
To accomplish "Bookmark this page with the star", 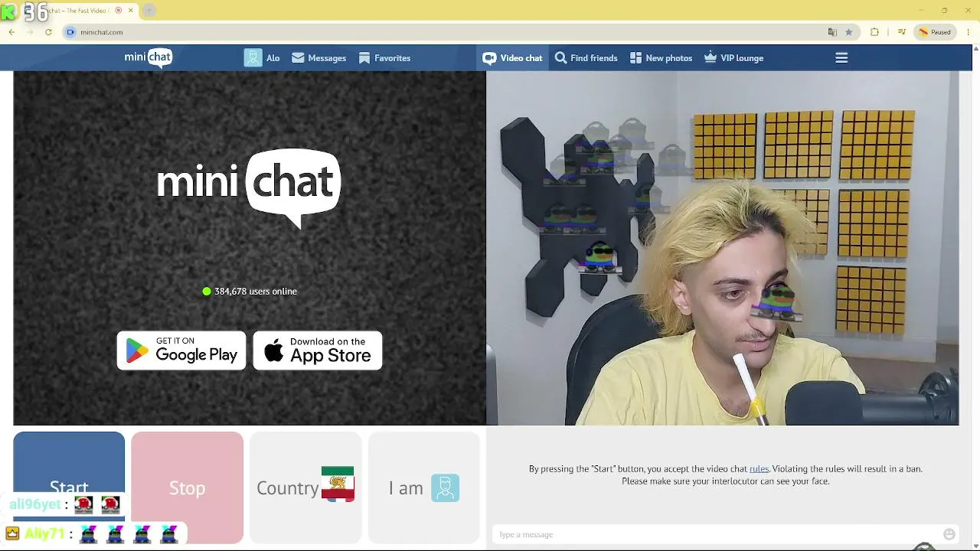I will coord(849,32).
